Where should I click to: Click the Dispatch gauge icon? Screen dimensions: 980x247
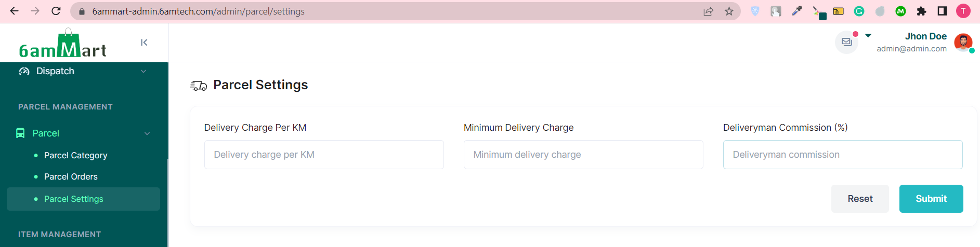tap(24, 71)
